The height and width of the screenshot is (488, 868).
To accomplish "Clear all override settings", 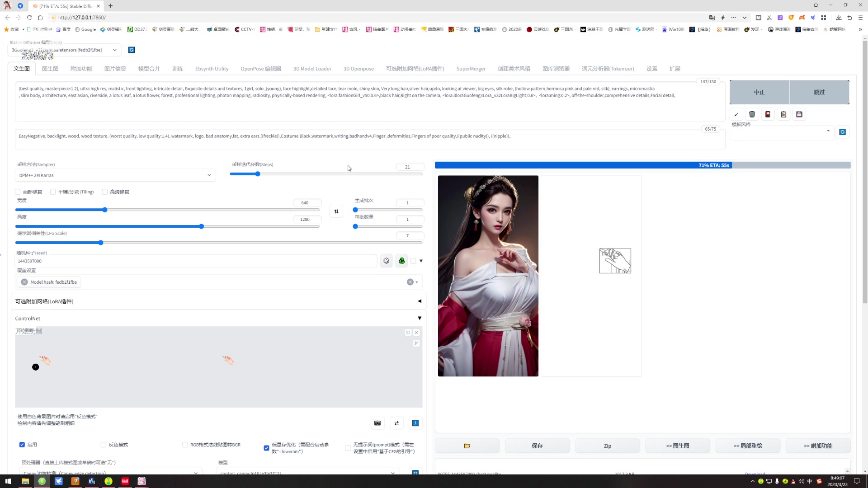I will [x=410, y=282].
